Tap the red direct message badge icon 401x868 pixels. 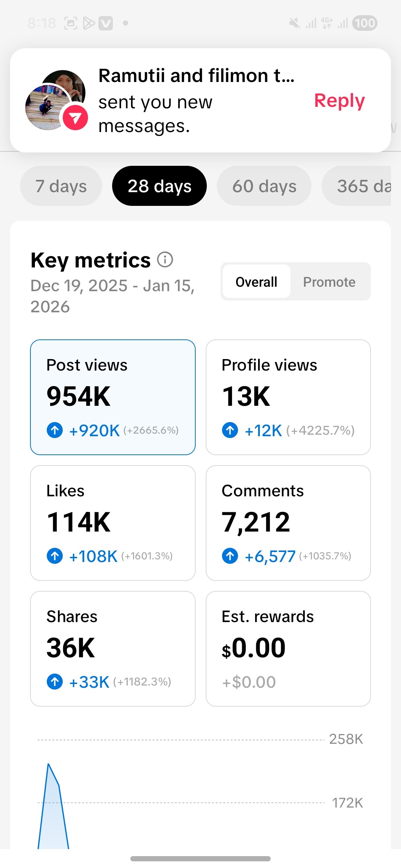(x=75, y=118)
